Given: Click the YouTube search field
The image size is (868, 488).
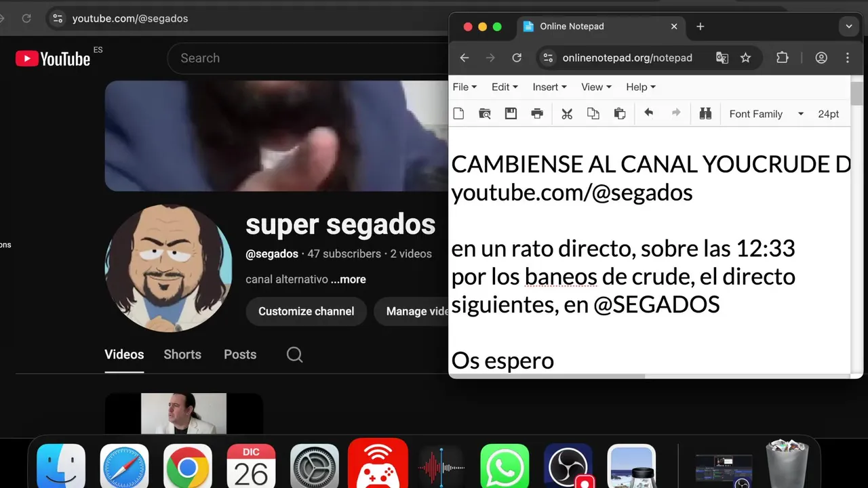Looking at the screenshot, I should tap(309, 58).
